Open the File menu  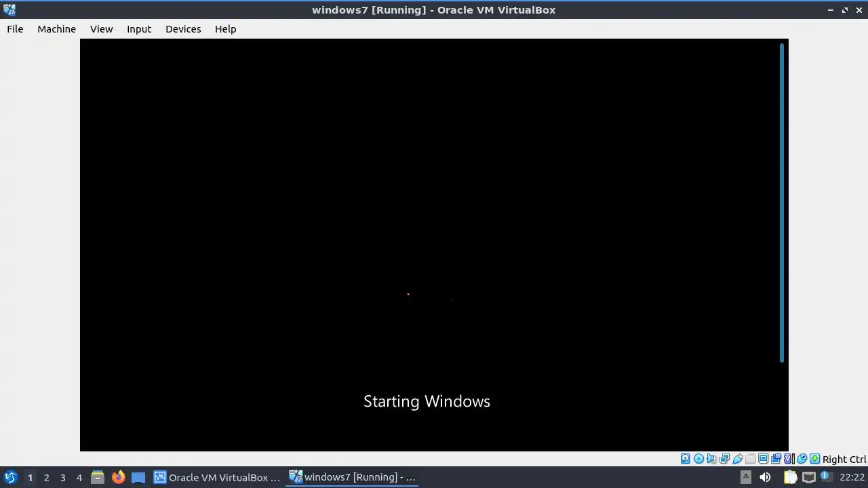[15, 29]
